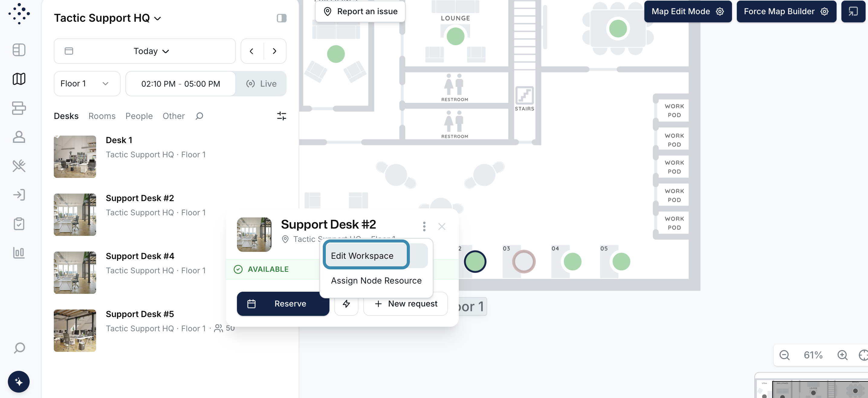The height and width of the screenshot is (398, 868).
Task: Switch to the Desks tab
Action: coord(66,116)
